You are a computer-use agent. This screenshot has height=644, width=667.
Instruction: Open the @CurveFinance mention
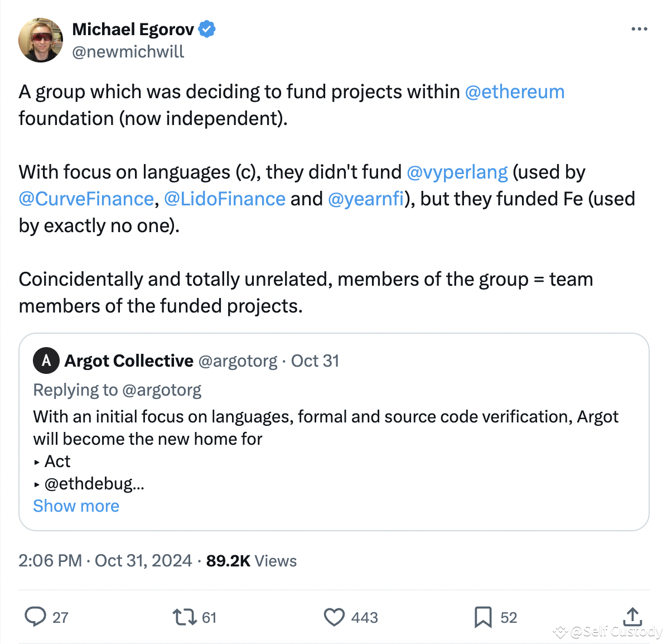coord(86,199)
